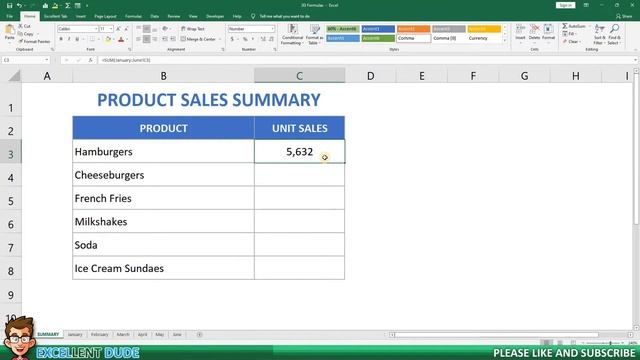Apply the Currency cell style

click(x=484, y=38)
